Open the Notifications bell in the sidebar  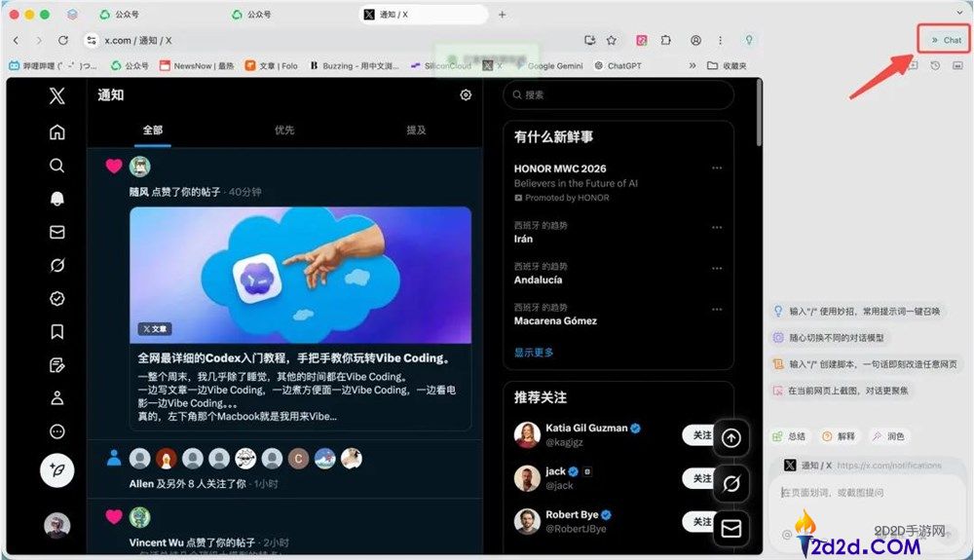coord(57,198)
